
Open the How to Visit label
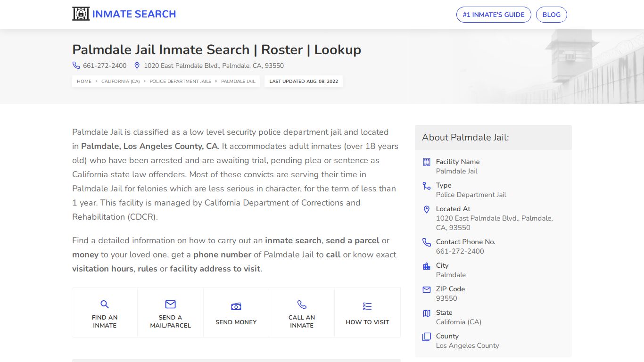tap(367, 322)
